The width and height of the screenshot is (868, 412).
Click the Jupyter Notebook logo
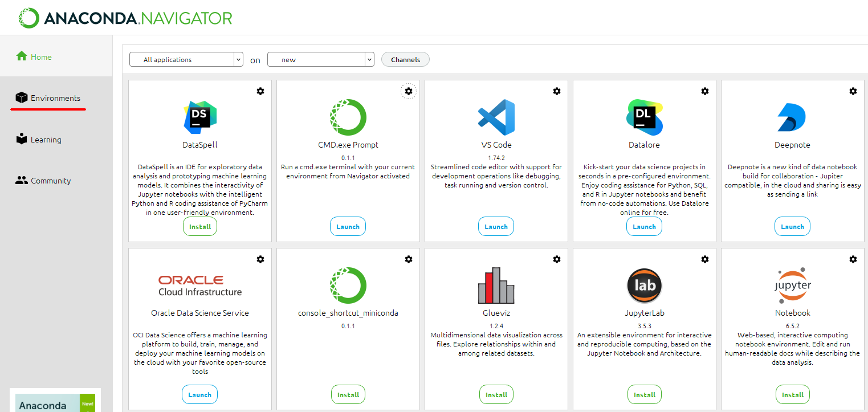(x=793, y=285)
